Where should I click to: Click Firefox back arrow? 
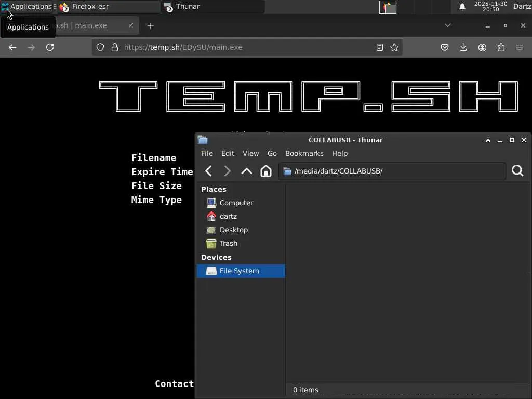click(x=12, y=47)
